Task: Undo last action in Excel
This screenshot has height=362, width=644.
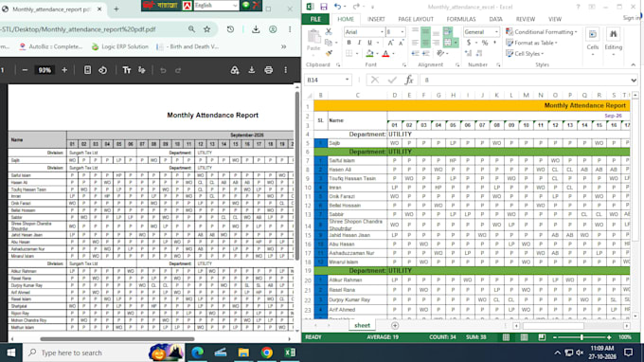Action: [x=337, y=7]
